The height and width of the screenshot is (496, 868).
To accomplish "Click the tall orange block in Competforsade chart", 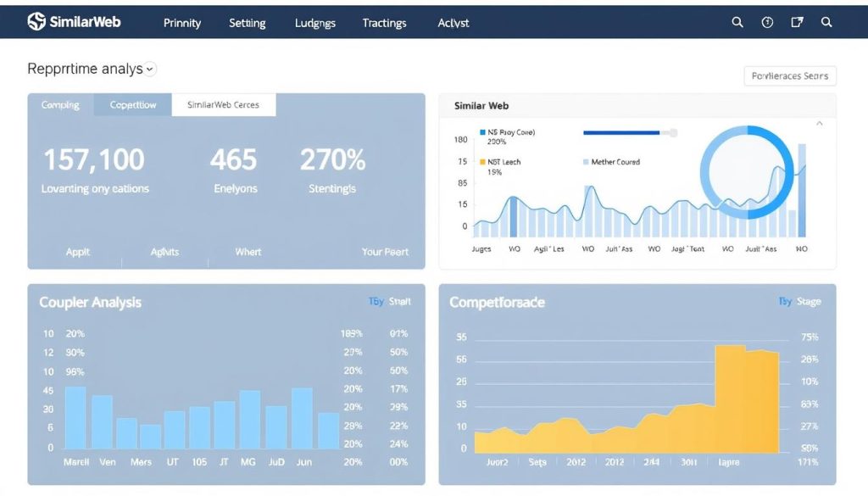I will [747, 398].
